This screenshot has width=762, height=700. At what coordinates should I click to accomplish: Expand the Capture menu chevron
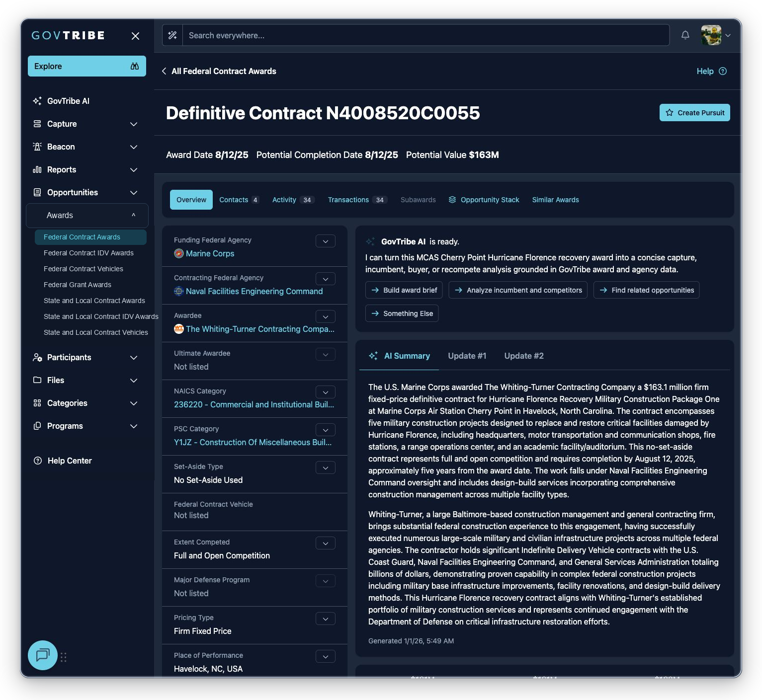point(134,124)
